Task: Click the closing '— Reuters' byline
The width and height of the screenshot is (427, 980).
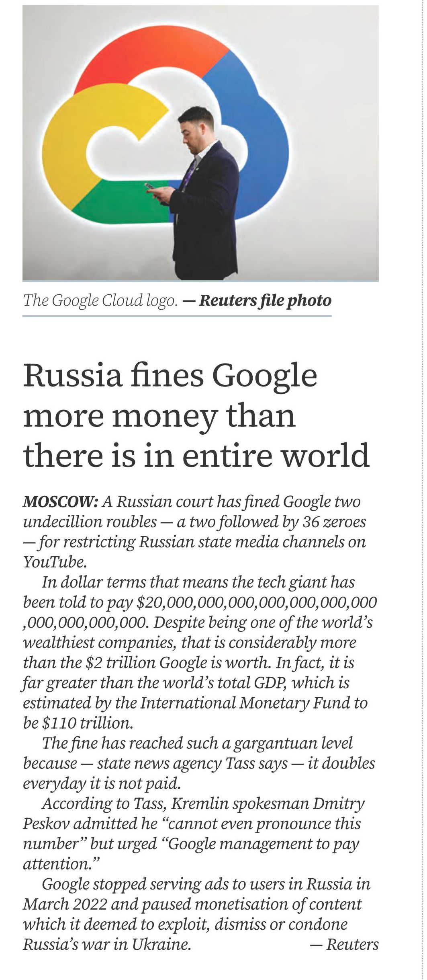Action: [344, 944]
